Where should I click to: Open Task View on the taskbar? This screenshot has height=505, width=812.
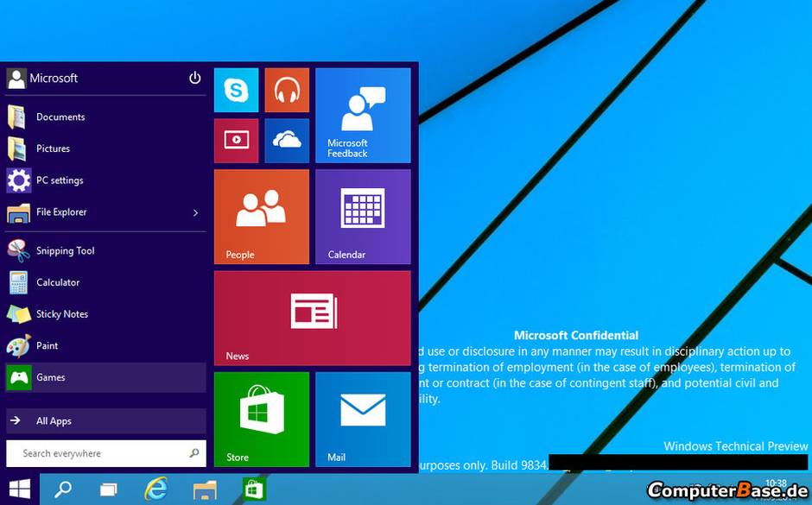[109, 489]
